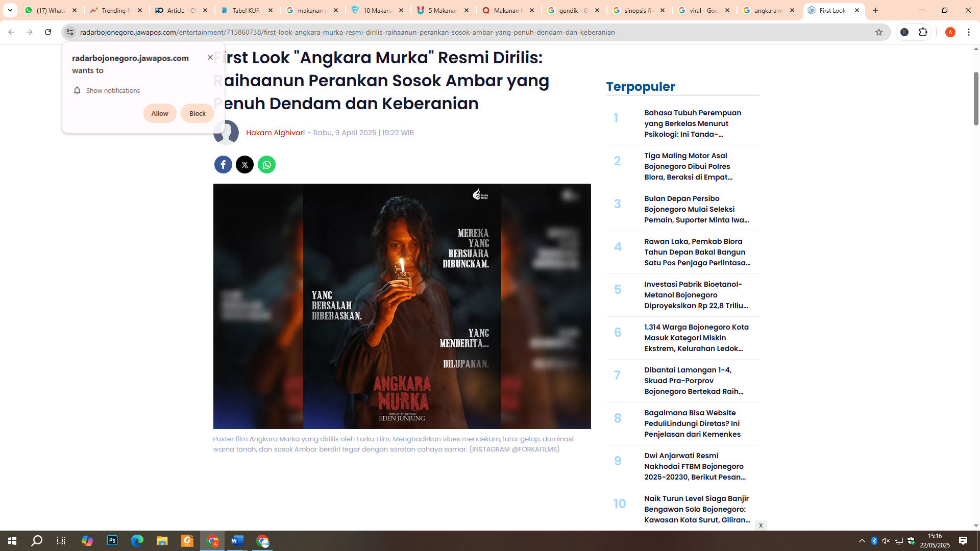Click the author avatar image
Image resolution: width=980 pixels, height=551 pixels.
226,133
